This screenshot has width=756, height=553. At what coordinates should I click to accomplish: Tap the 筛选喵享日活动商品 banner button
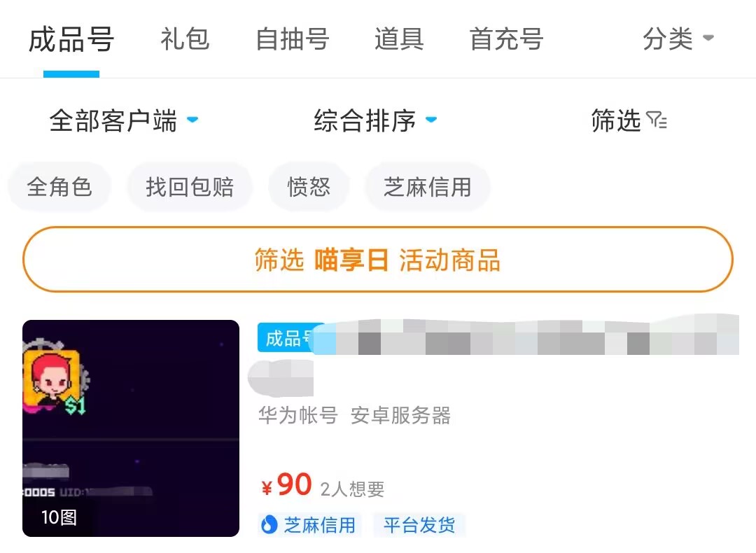(378, 260)
